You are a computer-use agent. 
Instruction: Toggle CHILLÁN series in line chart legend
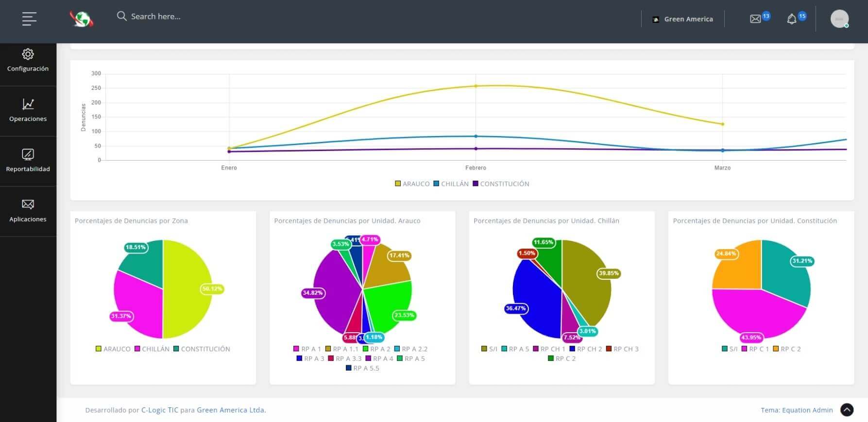click(451, 184)
